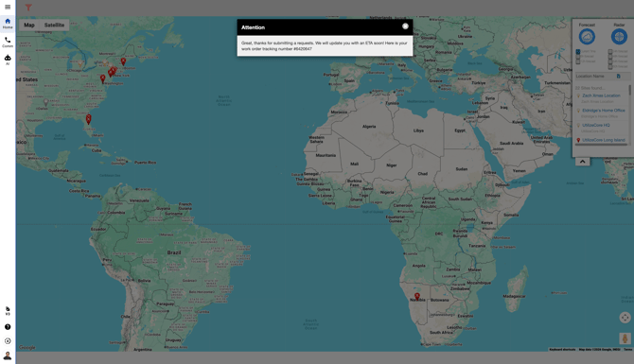Image resolution: width=634 pixels, height=364 pixels.
Task: Click the red pin beside UtilizeCore Long Island
Action: coord(578,140)
